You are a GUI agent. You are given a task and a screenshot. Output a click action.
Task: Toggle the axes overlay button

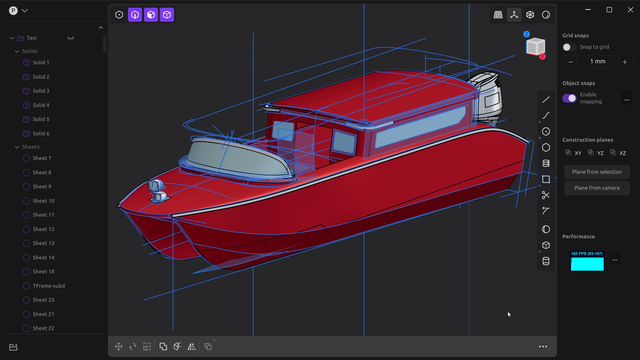point(514,15)
